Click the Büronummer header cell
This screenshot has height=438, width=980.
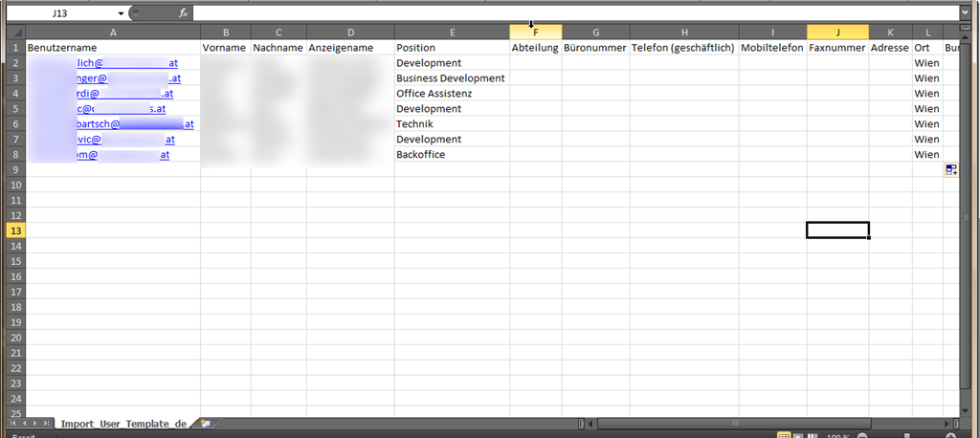click(595, 48)
